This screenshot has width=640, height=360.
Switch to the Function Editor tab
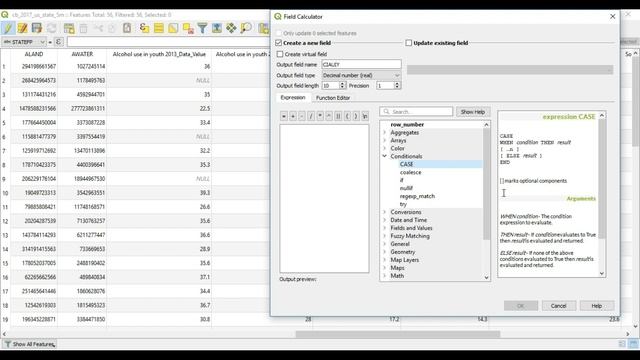click(333, 98)
